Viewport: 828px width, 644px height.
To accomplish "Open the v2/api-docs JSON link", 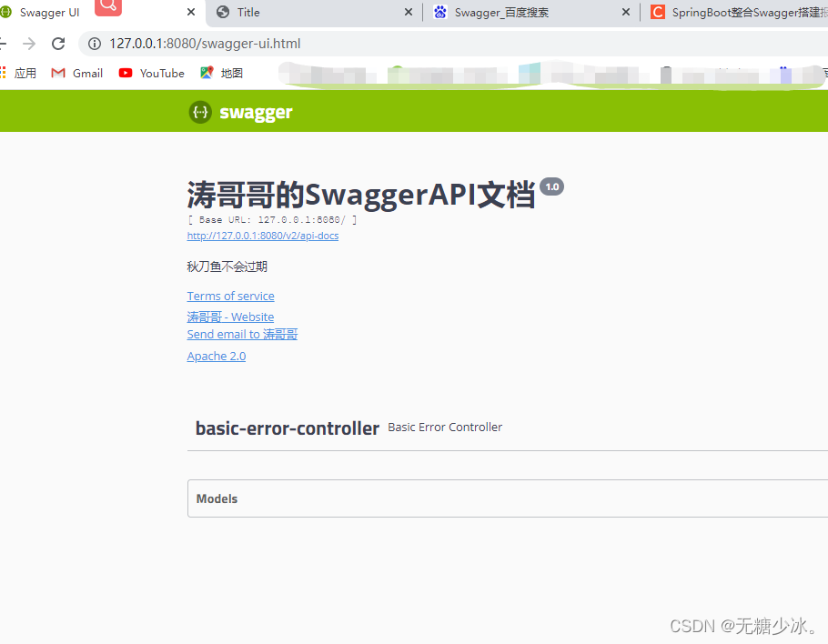I will coord(262,235).
